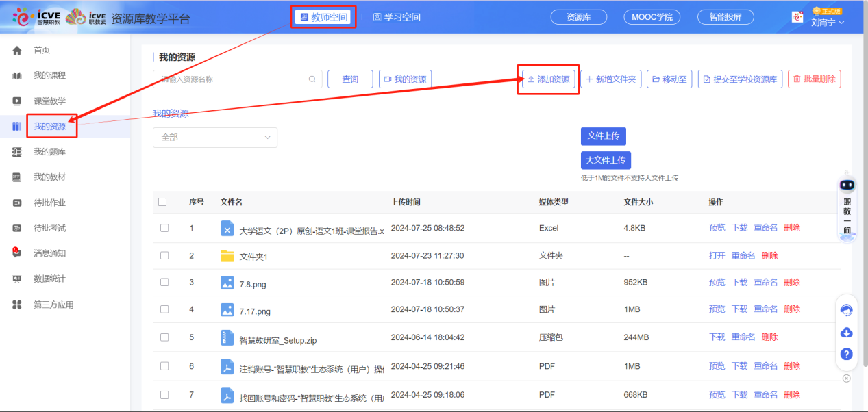Select all files with header checkbox

pos(162,202)
